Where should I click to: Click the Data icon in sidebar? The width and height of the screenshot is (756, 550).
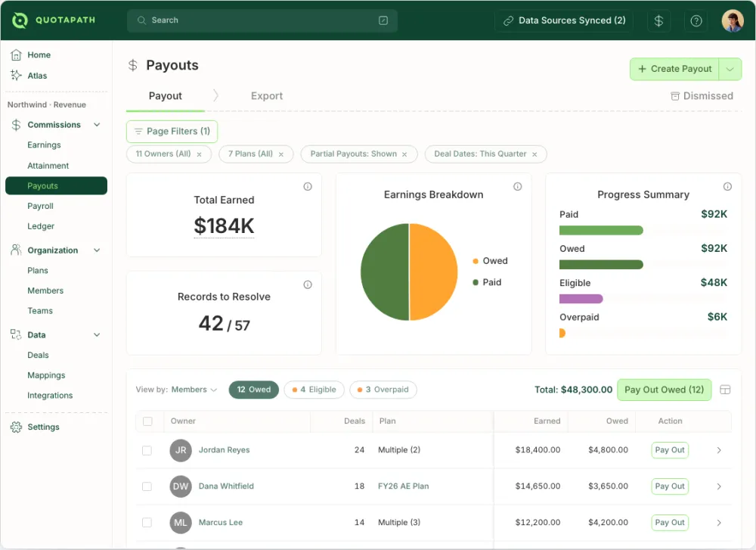tap(16, 334)
